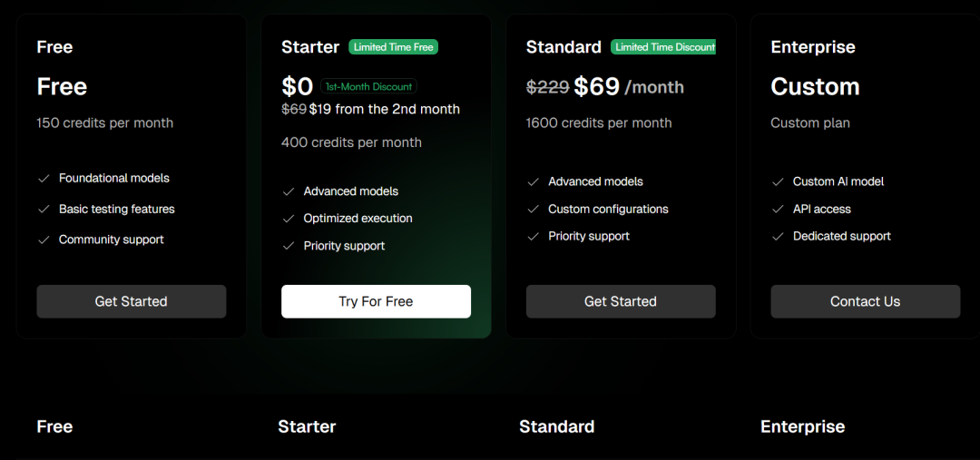Click the Enterprise Custom price title
This screenshot has height=460, width=980.
815,86
